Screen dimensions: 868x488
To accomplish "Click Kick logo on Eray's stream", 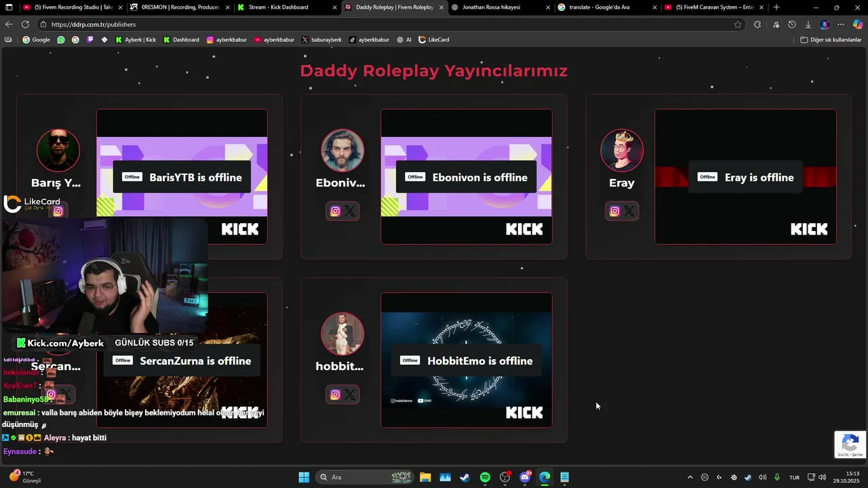I will [x=809, y=229].
